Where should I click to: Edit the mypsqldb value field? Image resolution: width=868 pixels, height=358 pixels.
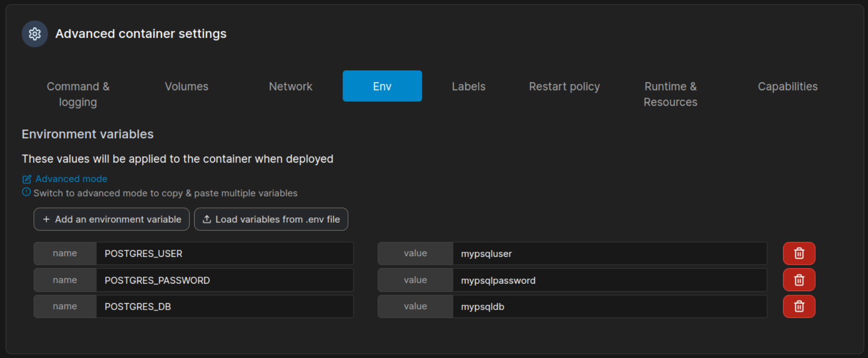point(609,307)
